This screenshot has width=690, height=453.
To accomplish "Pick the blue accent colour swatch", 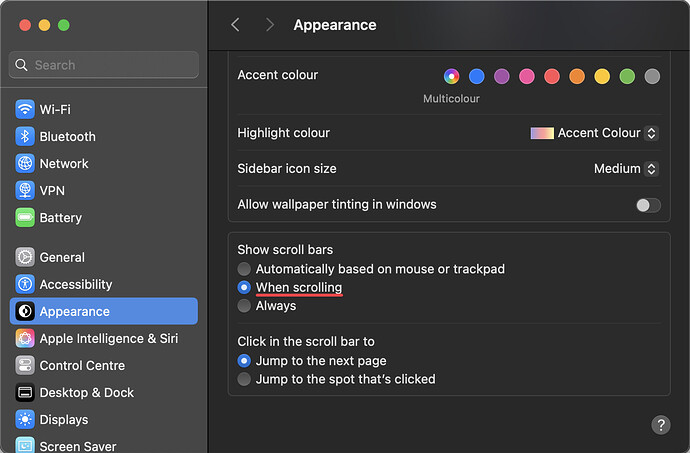I will click(x=477, y=76).
